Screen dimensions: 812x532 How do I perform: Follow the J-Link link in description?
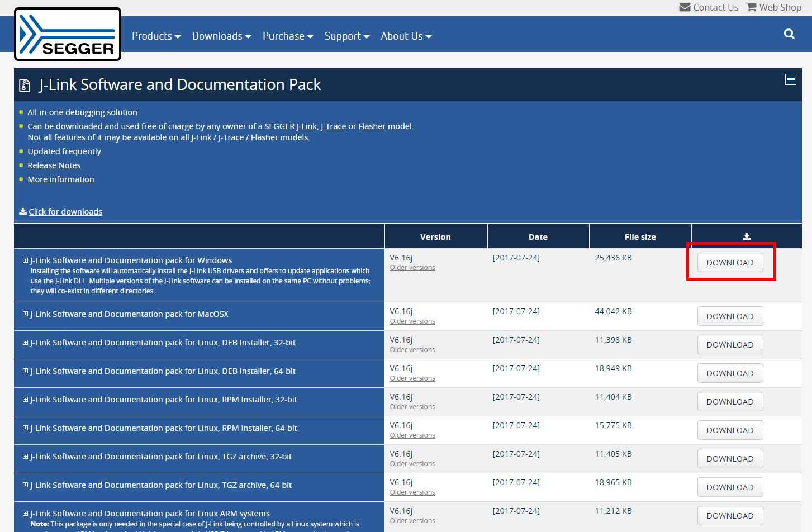click(x=306, y=126)
